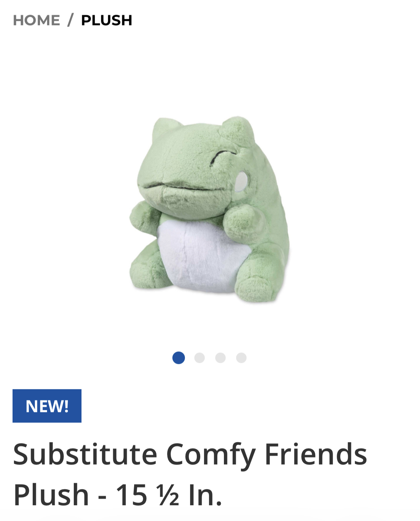The width and height of the screenshot is (420, 521).
Task: Click the blue NEW! badge
Action: [x=47, y=406]
